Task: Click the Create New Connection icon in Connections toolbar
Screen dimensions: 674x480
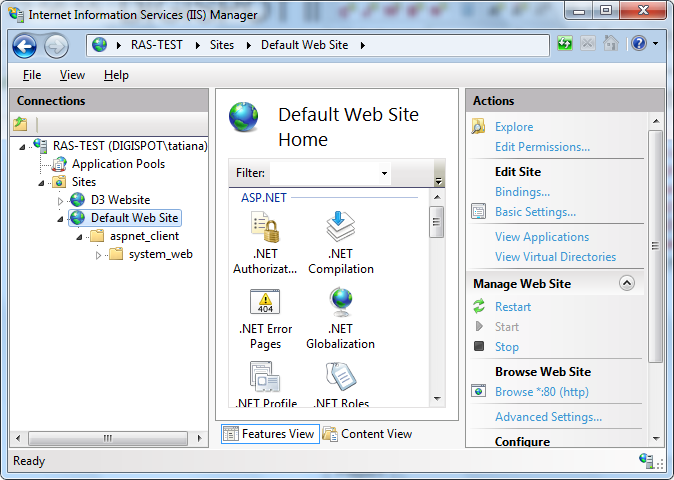Action: point(20,124)
